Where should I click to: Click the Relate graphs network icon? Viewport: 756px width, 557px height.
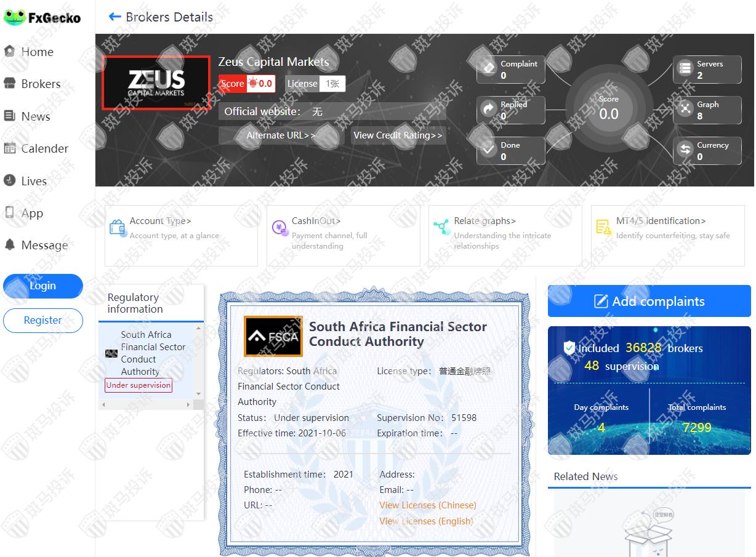tap(441, 227)
